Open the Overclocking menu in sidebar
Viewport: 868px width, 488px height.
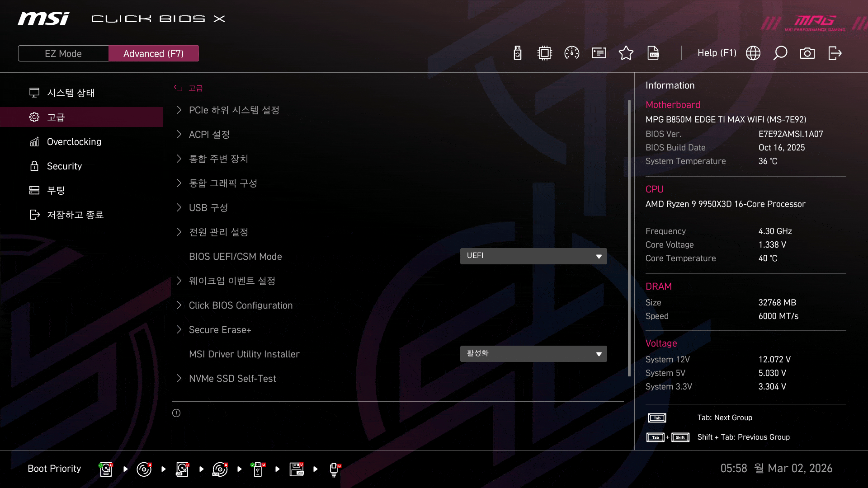coord(74,142)
